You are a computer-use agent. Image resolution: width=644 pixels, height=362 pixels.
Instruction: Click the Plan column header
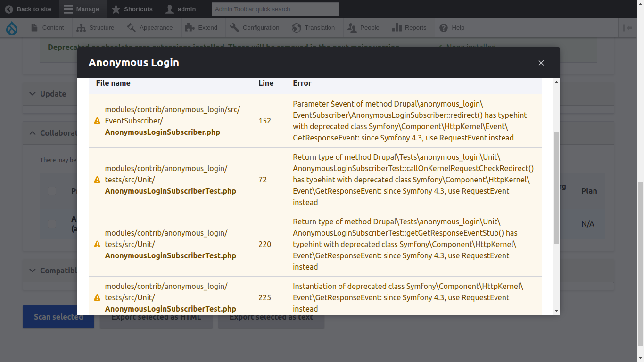coord(589,191)
